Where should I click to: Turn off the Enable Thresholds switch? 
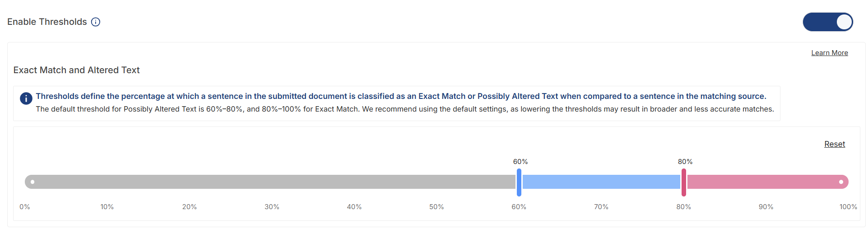pos(828,22)
